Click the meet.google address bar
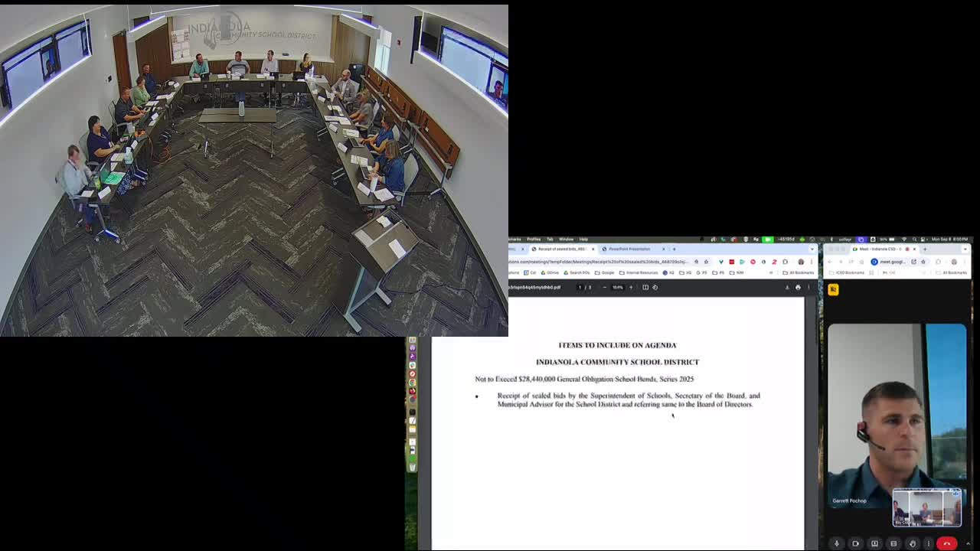Image resolution: width=980 pixels, height=551 pixels. pos(892,262)
